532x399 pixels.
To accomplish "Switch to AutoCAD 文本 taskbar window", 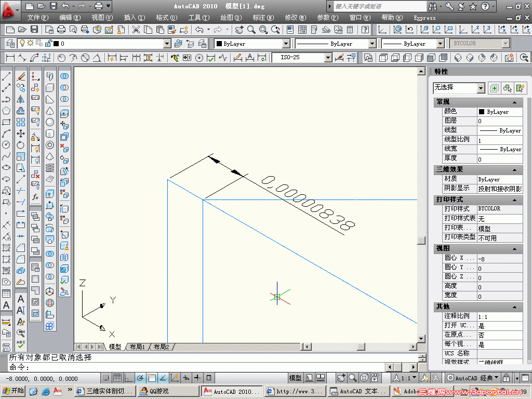I will (x=358, y=391).
